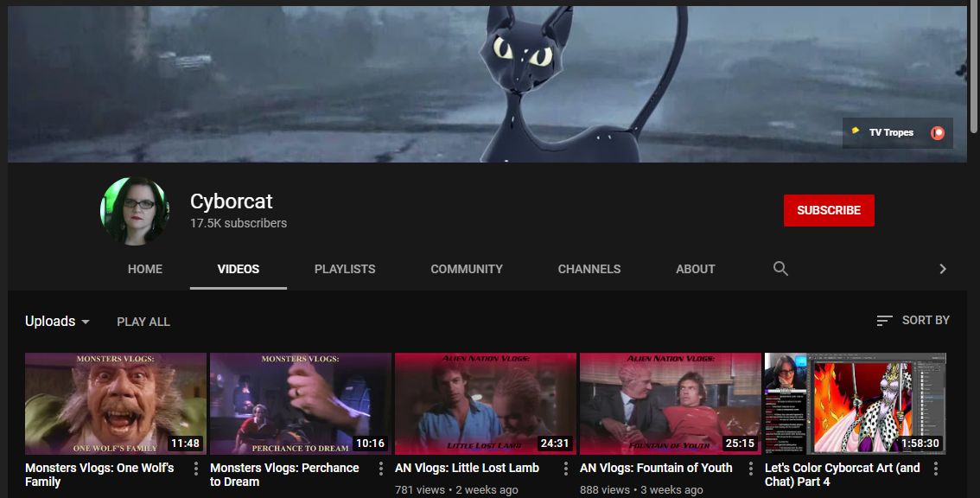The image size is (980, 498).
Task: Click the 17.5K subscribers text
Action: [239, 223]
